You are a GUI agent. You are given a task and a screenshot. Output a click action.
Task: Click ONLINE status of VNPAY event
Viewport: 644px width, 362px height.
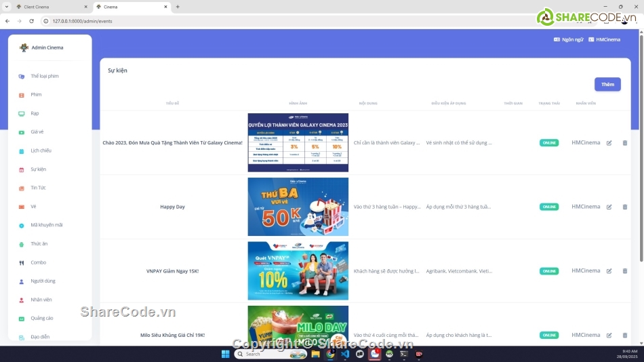[x=548, y=271]
